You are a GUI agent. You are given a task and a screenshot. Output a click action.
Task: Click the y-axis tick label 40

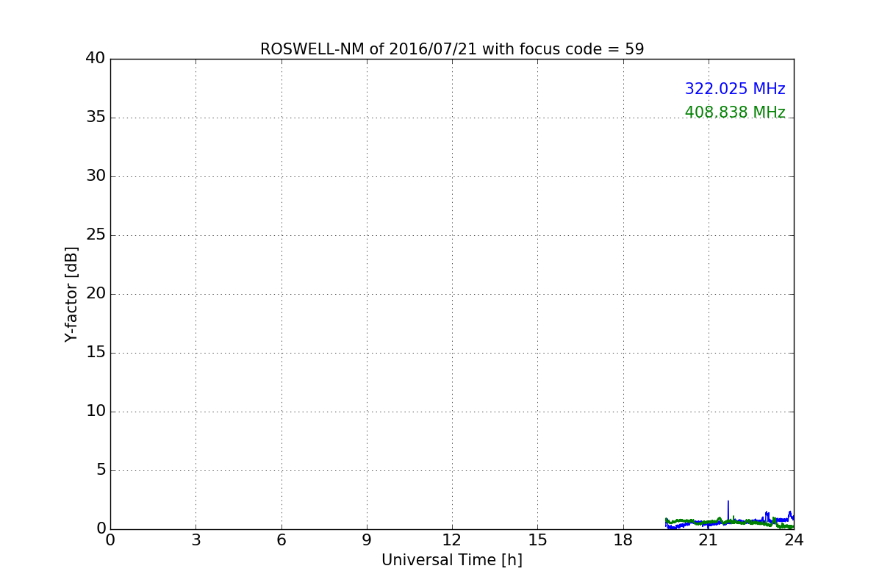point(96,58)
